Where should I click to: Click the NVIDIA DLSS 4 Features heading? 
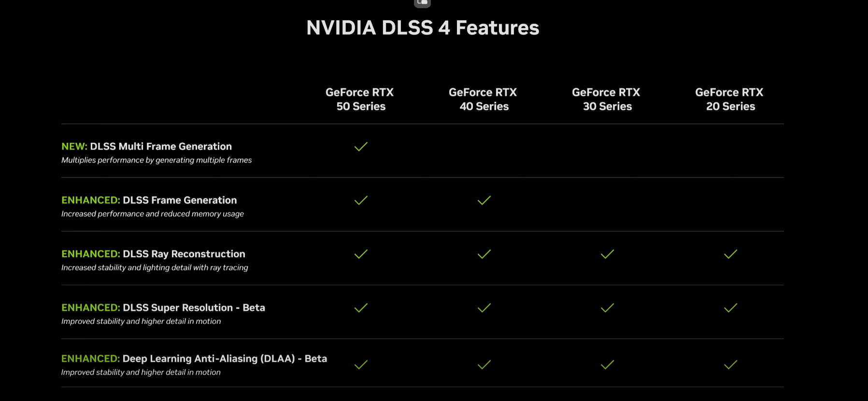pos(423,28)
